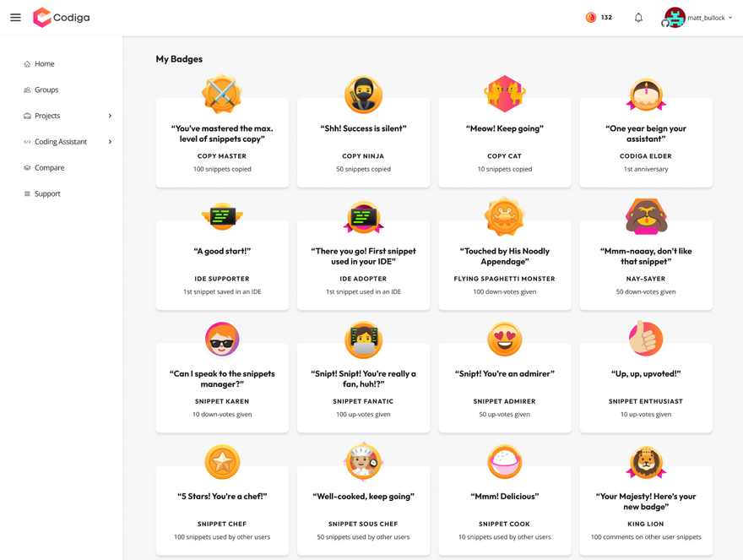This screenshot has height=560, width=743.
Task: Click the Snippet Enthusiast thumbs-up badge
Action: tap(646, 340)
